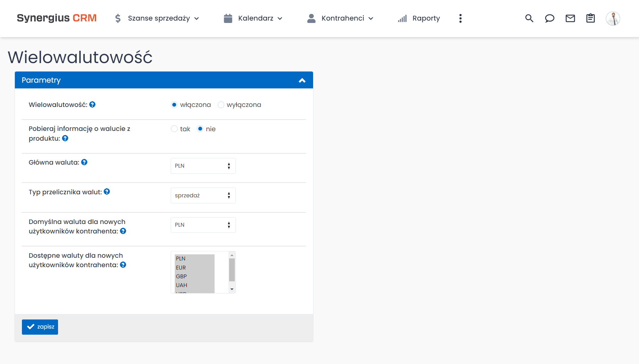This screenshot has width=639, height=364.
Task: Click the dollar icon next to Szanse sprzedaży
Action: 118,18
